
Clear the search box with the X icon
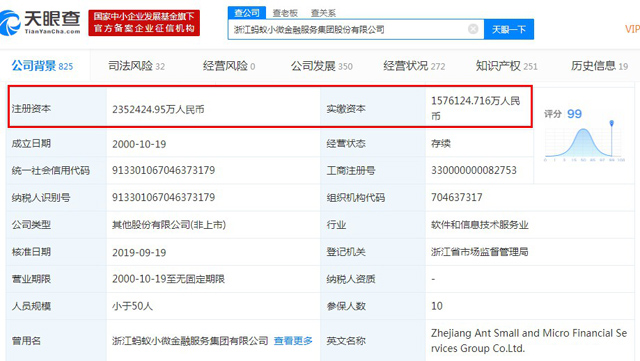pyautogui.click(x=473, y=29)
